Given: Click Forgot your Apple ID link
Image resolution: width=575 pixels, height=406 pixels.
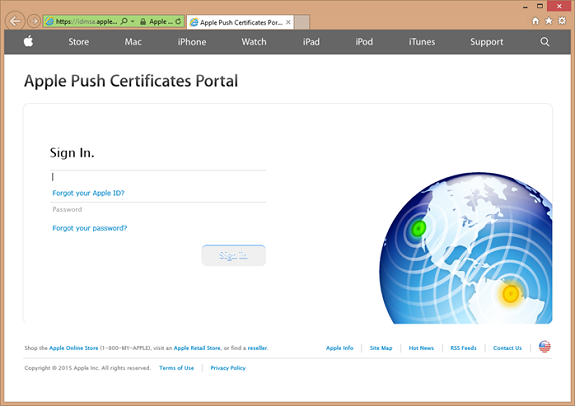Looking at the screenshot, I should click(x=88, y=193).
